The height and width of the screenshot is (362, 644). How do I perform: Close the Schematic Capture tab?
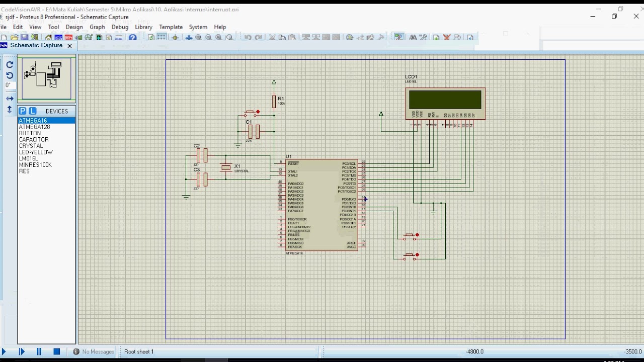70,46
